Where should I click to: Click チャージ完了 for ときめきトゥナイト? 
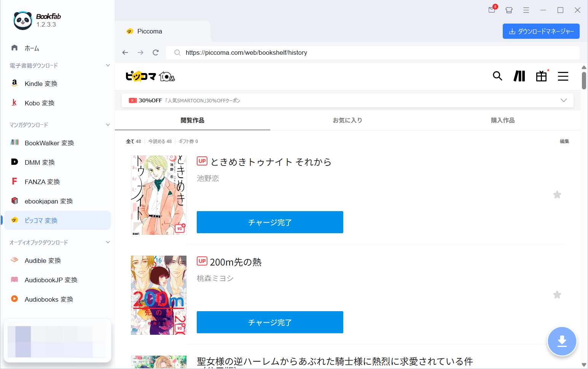tap(270, 222)
